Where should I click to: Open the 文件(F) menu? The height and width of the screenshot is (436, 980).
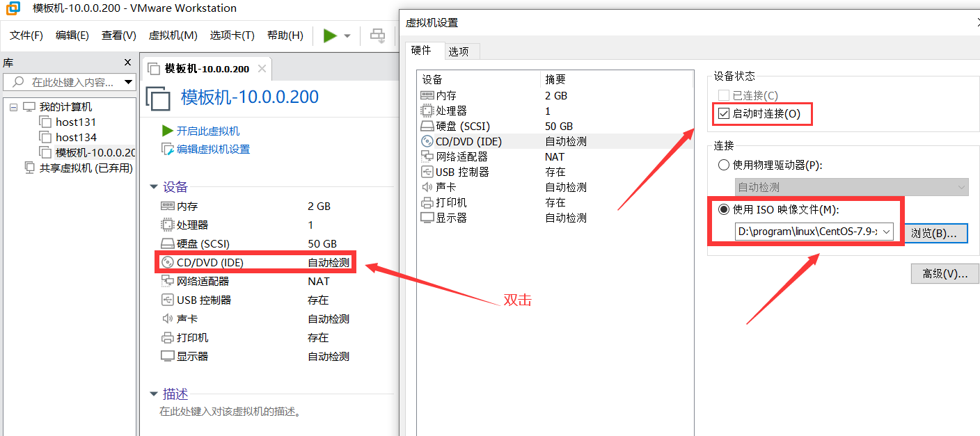tap(26, 35)
